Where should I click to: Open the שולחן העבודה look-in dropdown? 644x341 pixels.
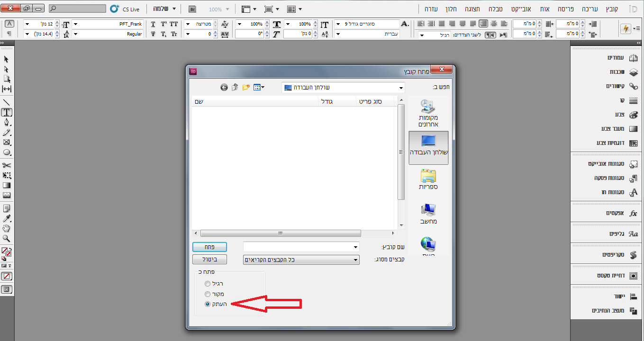click(343, 88)
